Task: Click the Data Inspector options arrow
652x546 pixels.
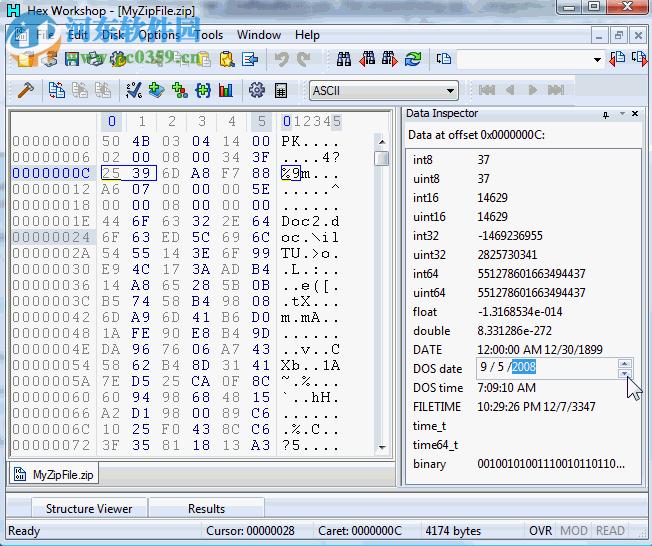Action: (622, 114)
